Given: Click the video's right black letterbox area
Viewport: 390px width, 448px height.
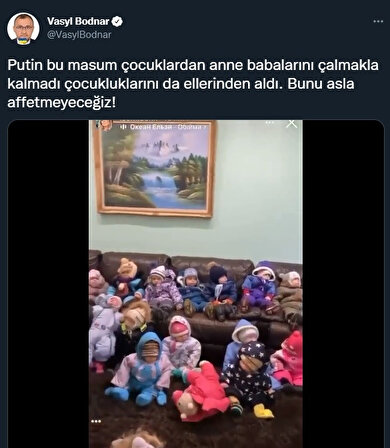Looking at the screenshot, I should [x=343, y=284].
